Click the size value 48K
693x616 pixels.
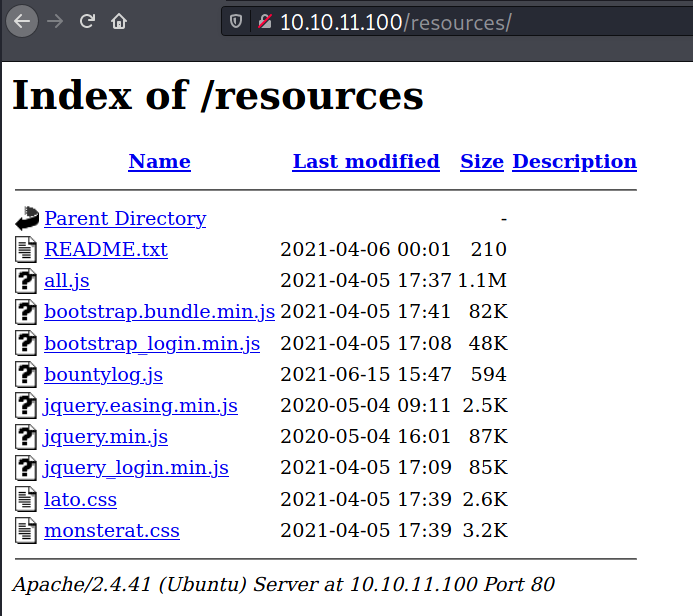(x=488, y=343)
